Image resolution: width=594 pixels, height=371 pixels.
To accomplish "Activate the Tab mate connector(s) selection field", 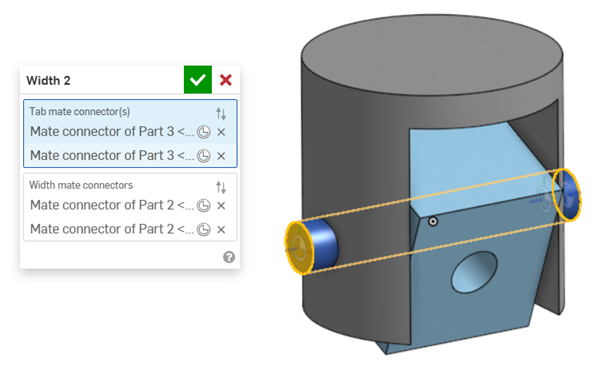I will point(130,133).
